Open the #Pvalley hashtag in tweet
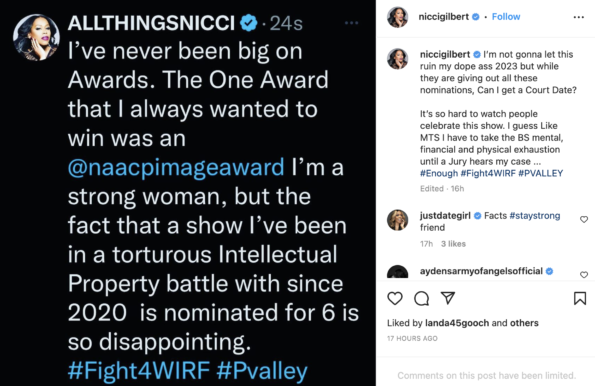The width and height of the screenshot is (595, 386). [262, 371]
